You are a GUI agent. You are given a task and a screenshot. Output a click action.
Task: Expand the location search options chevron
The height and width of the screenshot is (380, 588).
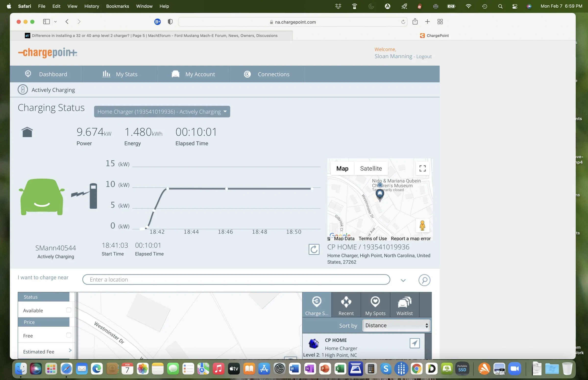click(x=403, y=280)
